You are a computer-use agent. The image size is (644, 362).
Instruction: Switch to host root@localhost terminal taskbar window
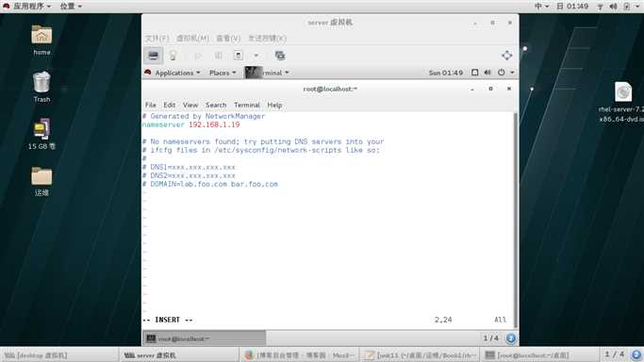538,355
